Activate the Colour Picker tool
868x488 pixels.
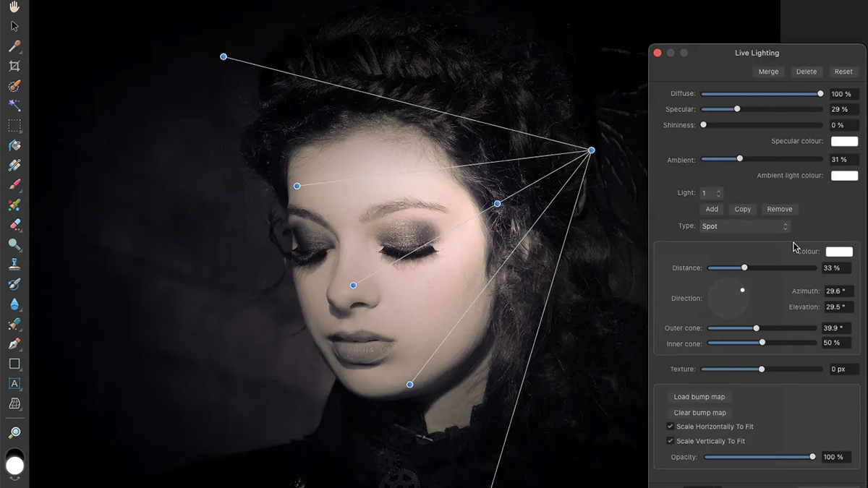click(13, 45)
